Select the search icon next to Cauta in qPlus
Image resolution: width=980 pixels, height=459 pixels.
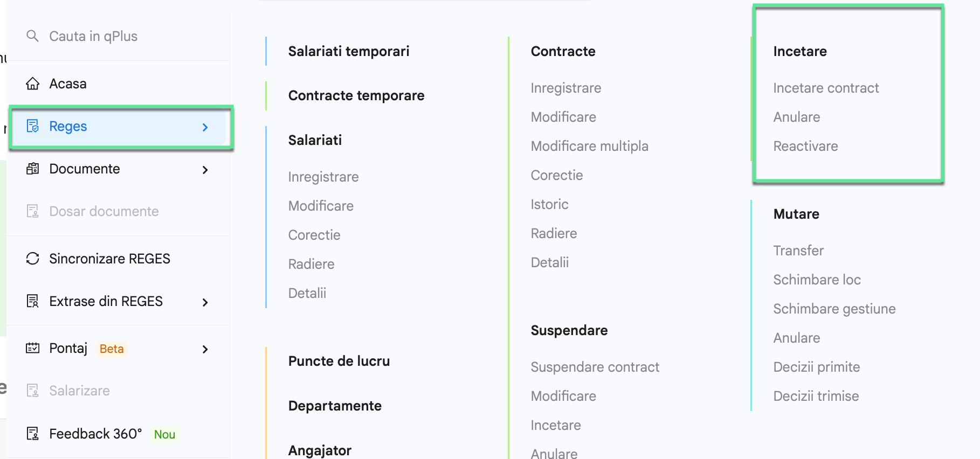click(x=32, y=36)
